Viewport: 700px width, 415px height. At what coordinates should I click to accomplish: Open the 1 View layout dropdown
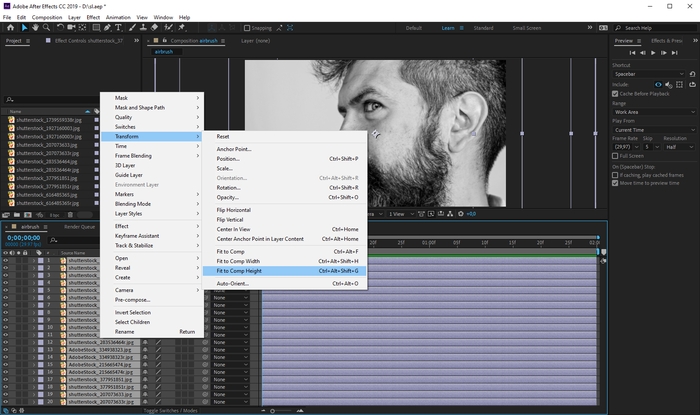coord(401,214)
